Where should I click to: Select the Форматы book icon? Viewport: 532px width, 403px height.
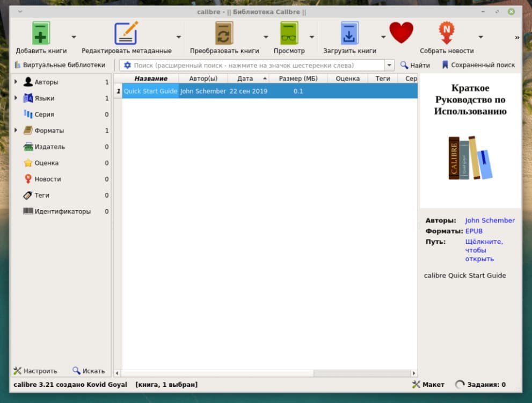(28, 131)
